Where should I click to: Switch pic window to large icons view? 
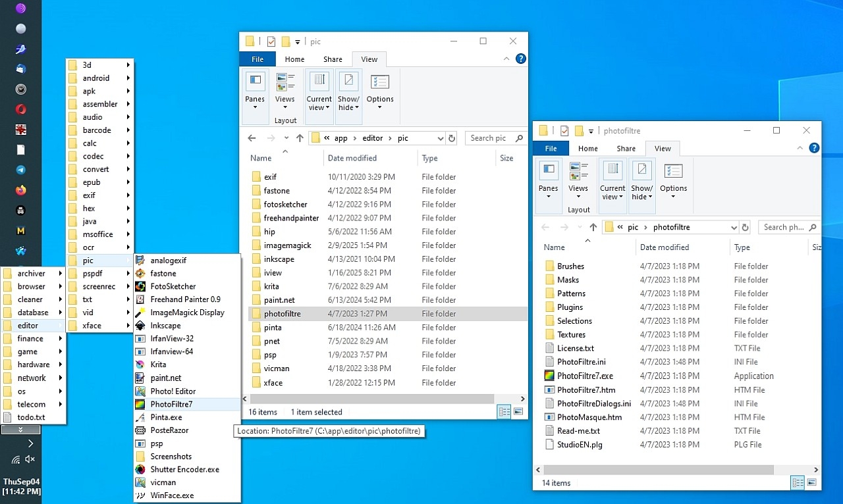519,412
